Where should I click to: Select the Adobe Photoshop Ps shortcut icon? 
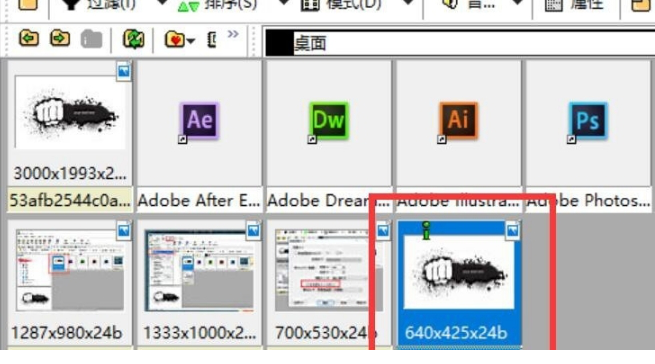tap(588, 121)
